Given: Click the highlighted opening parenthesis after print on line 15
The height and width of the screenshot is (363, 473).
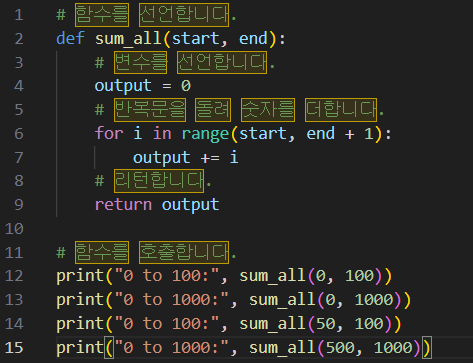Looking at the screenshot, I should coord(109,348).
